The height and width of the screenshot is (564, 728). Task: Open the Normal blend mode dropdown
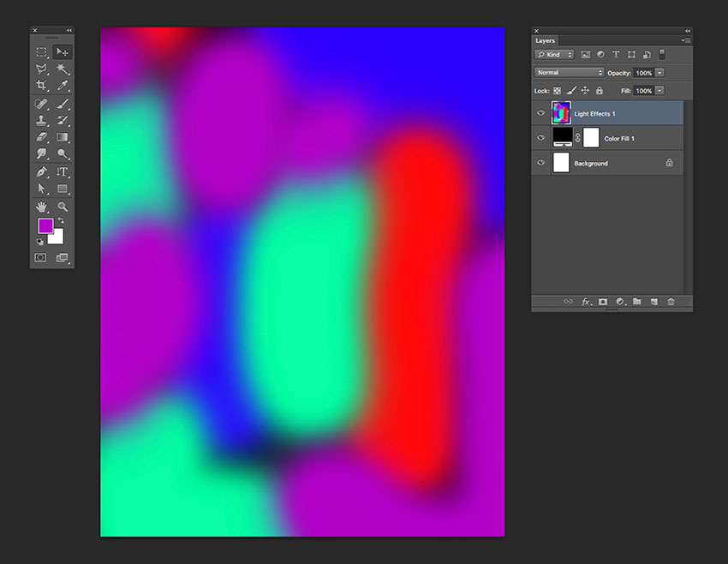(x=569, y=73)
